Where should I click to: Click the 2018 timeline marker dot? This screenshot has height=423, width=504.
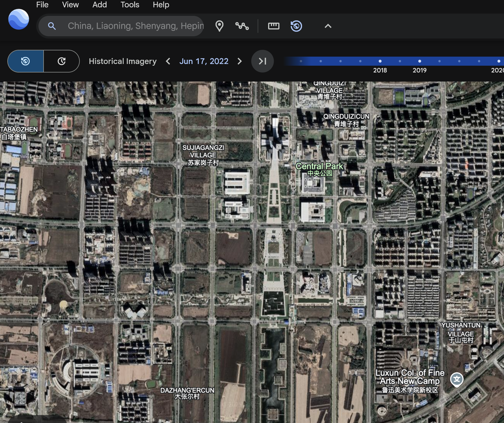tap(380, 61)
